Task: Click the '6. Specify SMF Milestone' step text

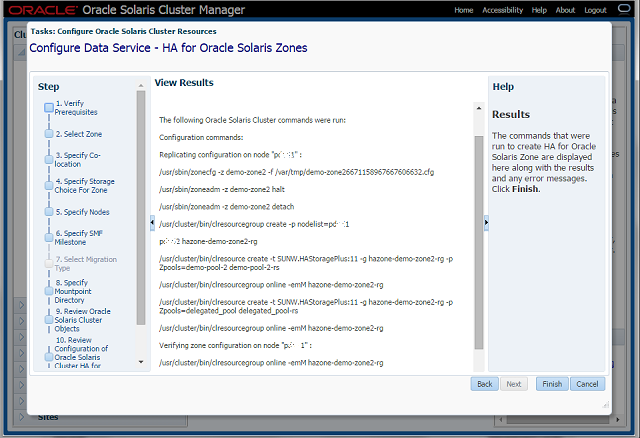Action: tap(78, 238)
